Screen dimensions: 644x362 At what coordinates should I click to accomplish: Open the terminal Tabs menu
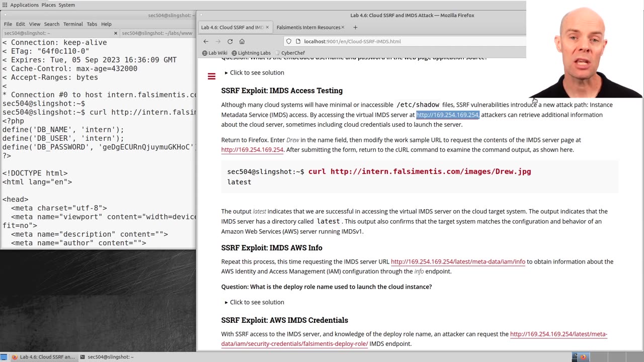(92, 24)
